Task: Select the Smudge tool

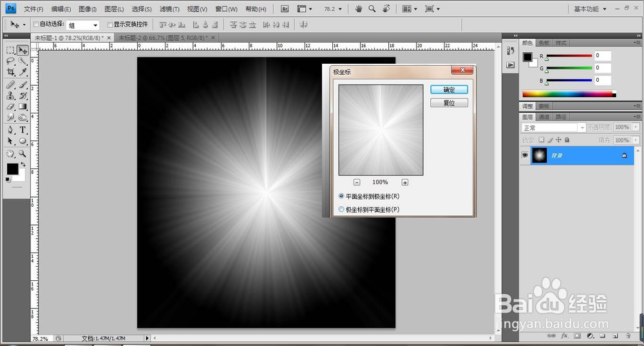Action: click(10, 117)
